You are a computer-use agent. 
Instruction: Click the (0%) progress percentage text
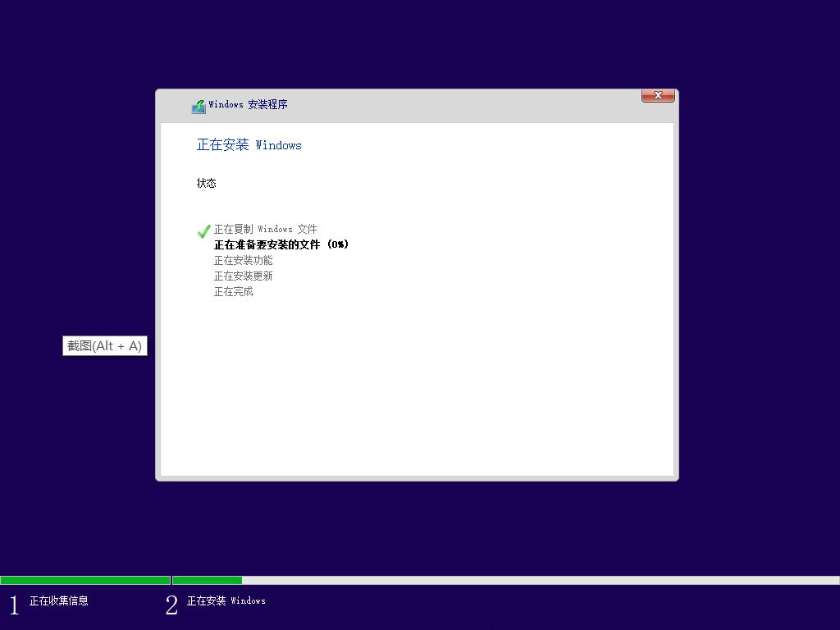point(337,244)
